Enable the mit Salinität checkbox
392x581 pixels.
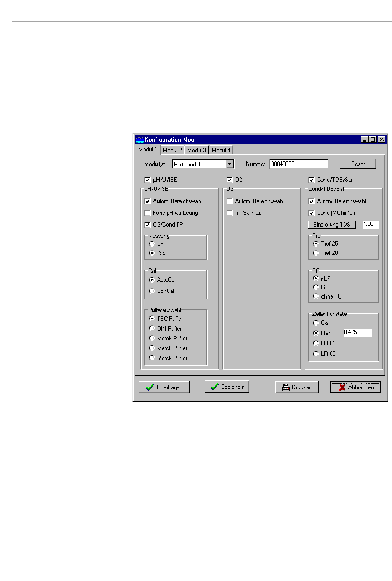(x=229, y=213)
